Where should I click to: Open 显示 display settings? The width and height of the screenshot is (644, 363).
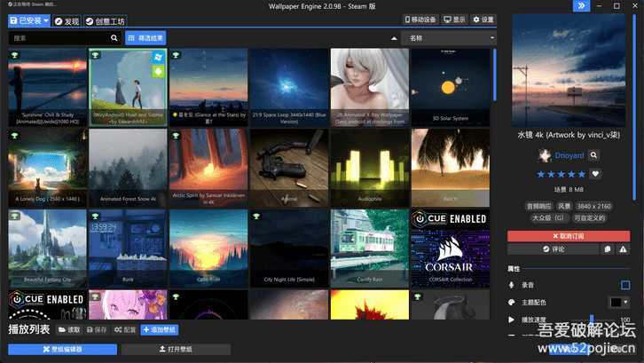[455, 20]
